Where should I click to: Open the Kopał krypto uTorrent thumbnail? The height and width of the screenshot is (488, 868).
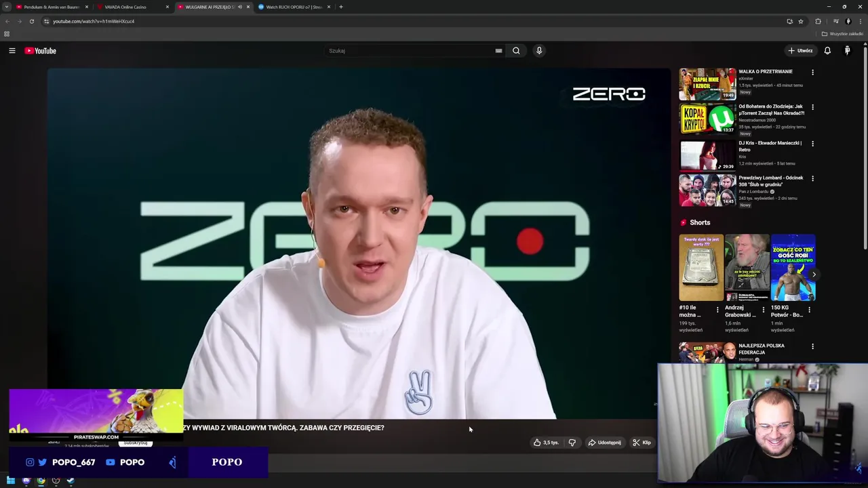click(x=707, y=119)
